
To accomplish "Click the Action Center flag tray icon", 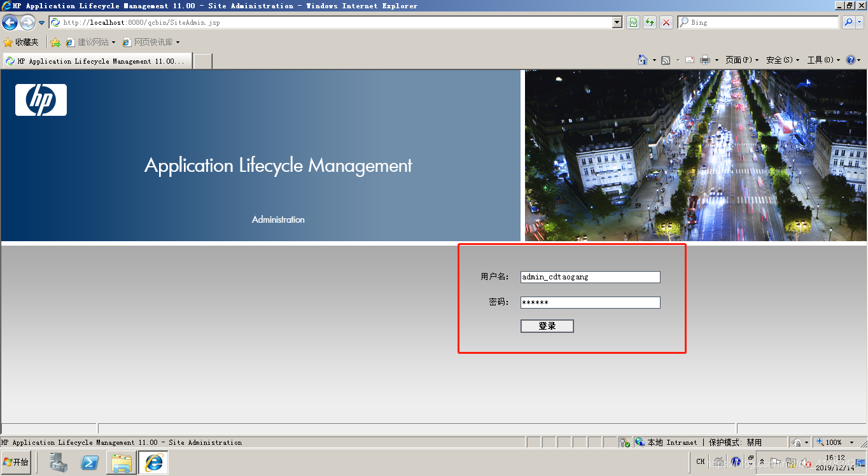I will pyautogui.click(x=776, y=463).
